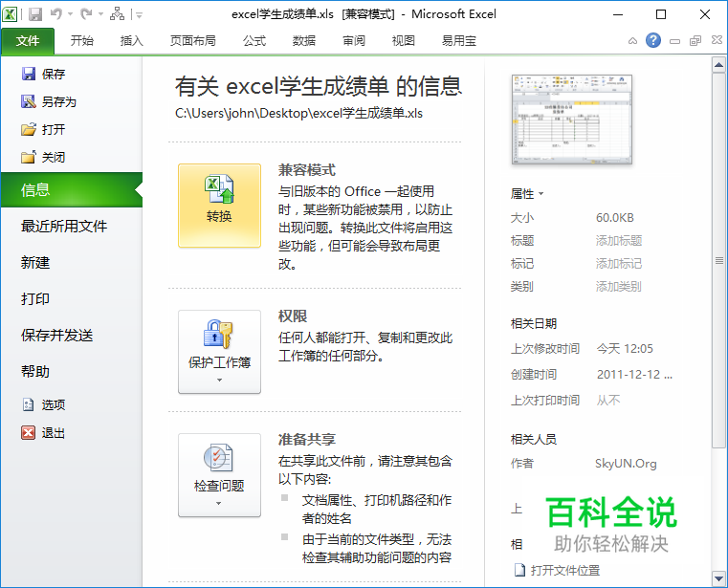Click the 转换 compatibility mode button
728x588 pixels.
pyautogui.click(x=219, y=206)
